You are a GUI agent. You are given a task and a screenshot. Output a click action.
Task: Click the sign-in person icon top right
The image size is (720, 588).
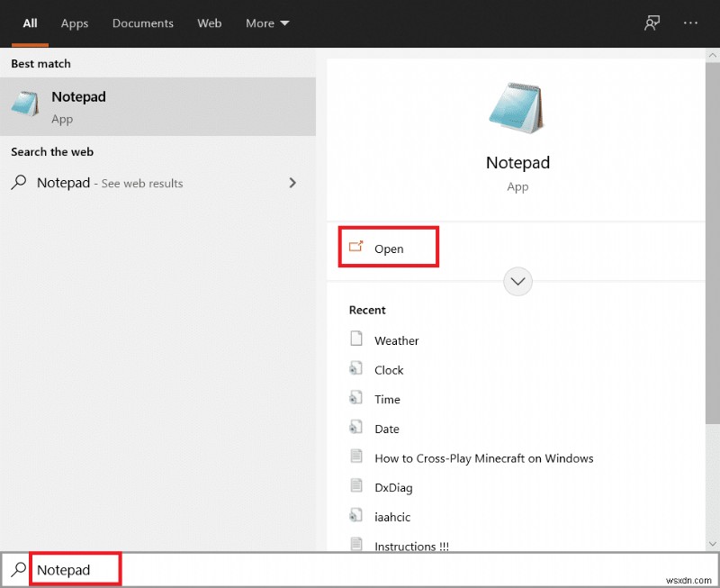coord(652,23)
